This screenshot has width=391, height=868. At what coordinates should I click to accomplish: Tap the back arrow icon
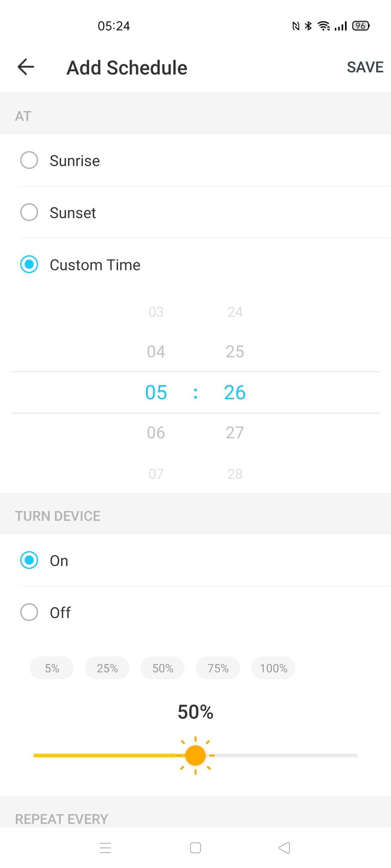[x=26, y=67]
